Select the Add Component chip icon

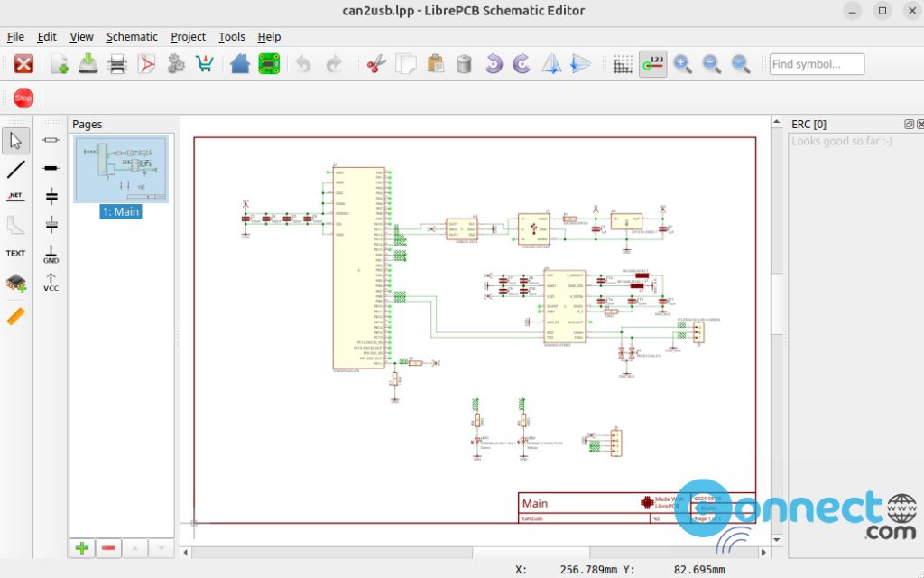(16, 283)
